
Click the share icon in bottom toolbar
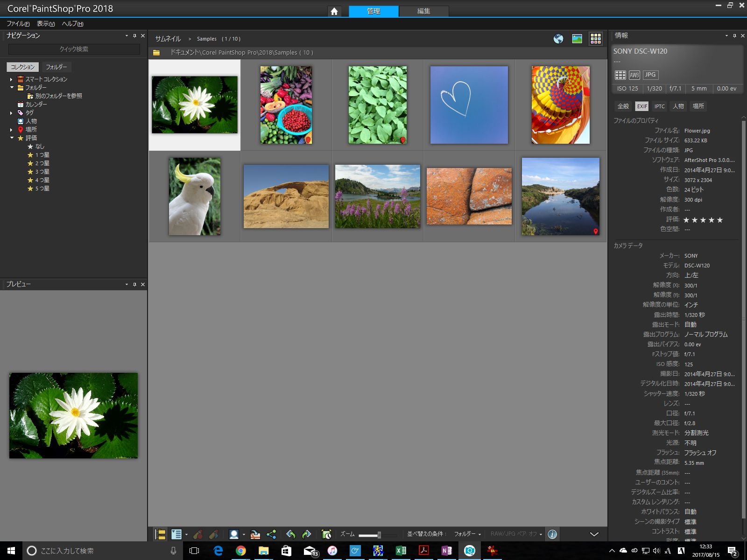click(271, 534)
